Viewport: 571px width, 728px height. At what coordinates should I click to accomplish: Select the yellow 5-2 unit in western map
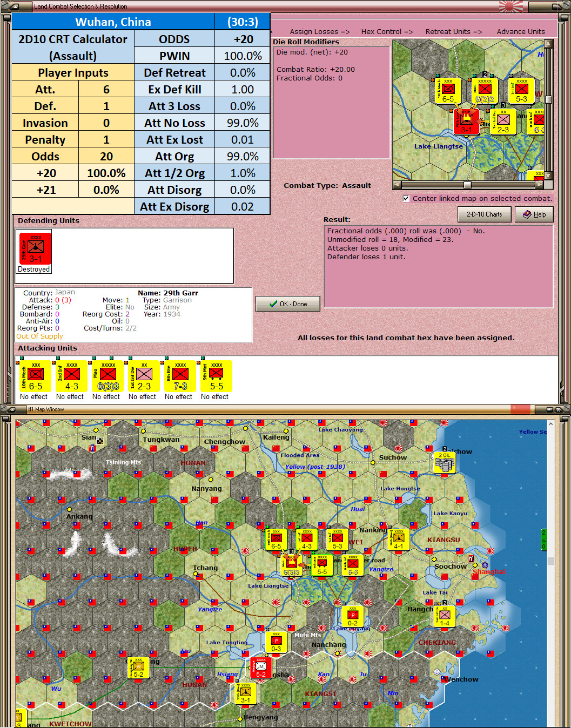point(138,667)
